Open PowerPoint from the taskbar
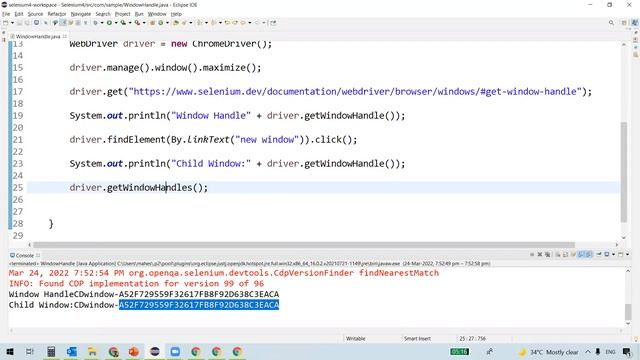This screenshot has width=640, height=360. [134, 351]
